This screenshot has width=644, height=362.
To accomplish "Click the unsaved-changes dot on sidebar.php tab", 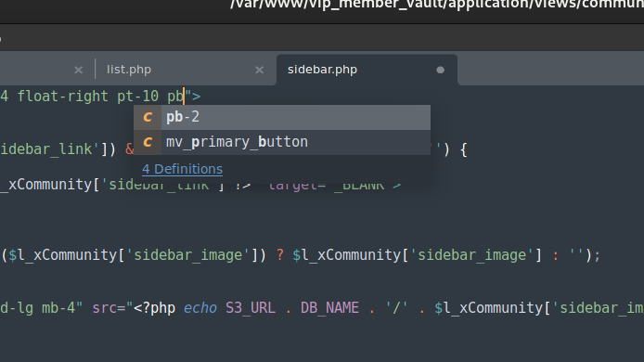I will (440, 70).
